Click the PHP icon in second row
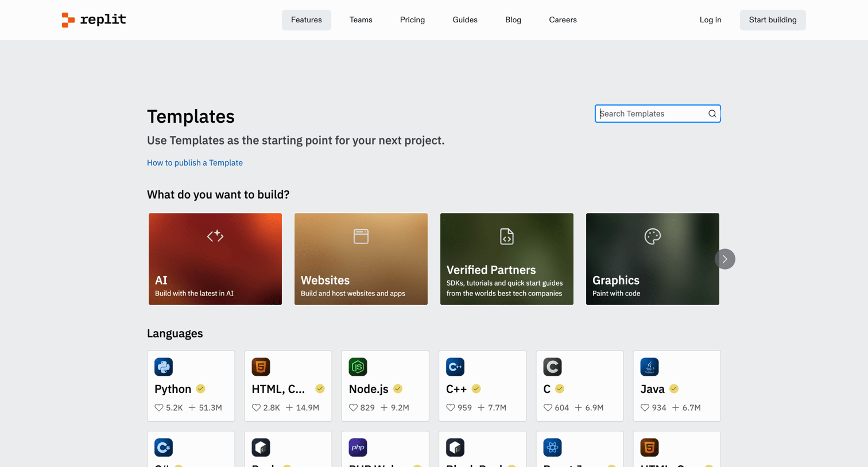The width and height of the screenshot is (868, 467). [x=358, y=447]
